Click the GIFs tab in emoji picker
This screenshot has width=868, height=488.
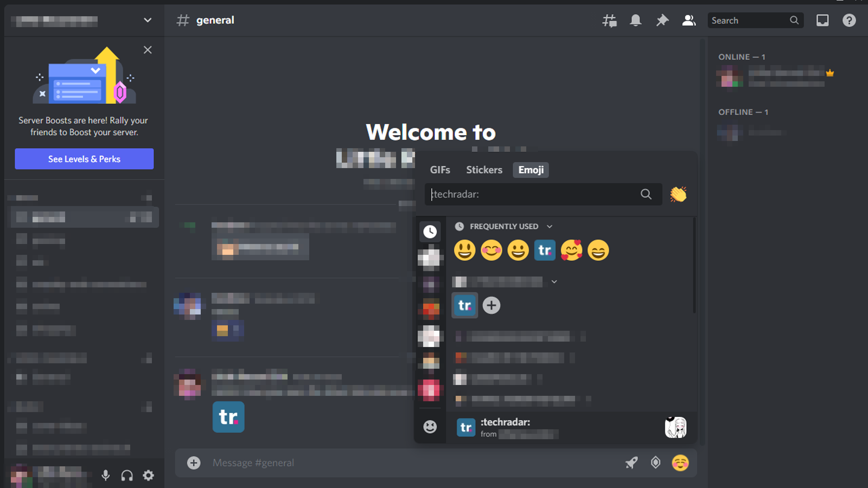click(439, 170)
